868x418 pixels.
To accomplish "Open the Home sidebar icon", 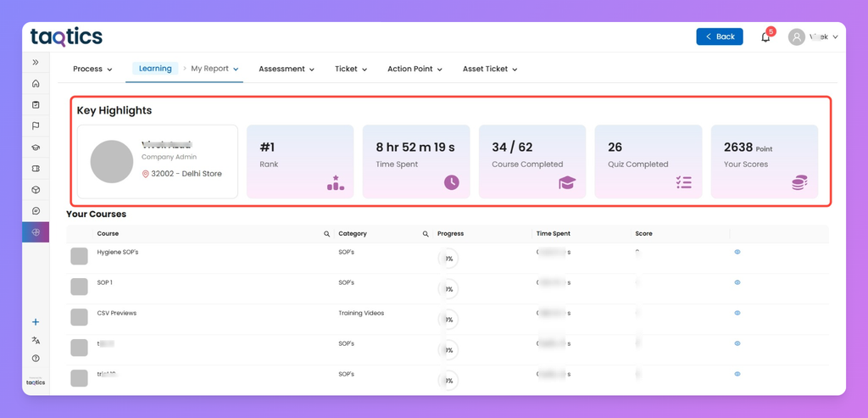I will 36,84.
